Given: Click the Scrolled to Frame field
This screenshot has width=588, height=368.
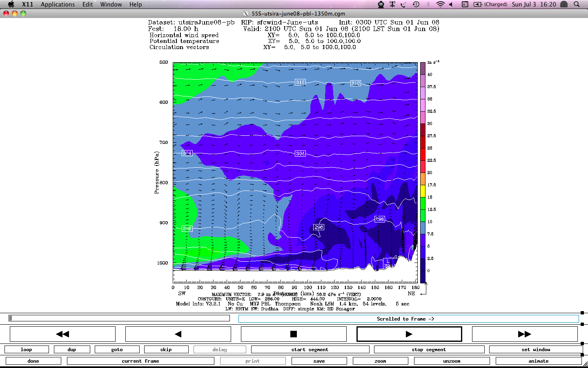Looking at the screenshot, I should click(408, 319).
